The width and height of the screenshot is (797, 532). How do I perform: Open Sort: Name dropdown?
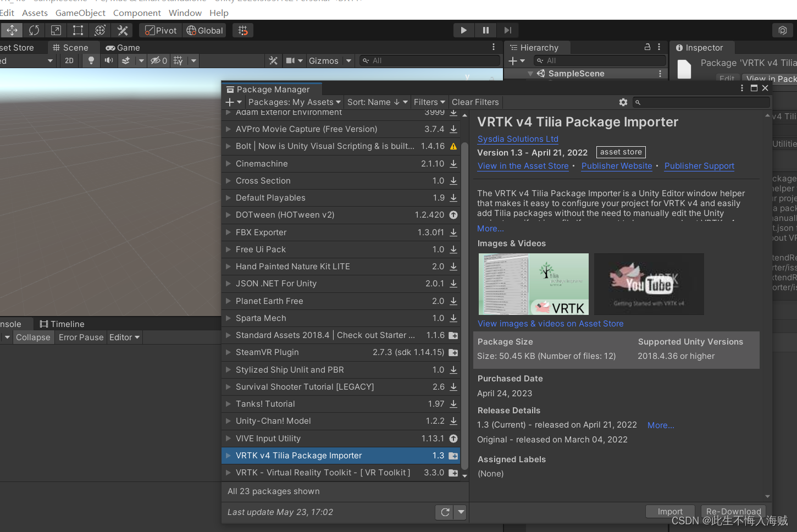[x=378, y=102]
